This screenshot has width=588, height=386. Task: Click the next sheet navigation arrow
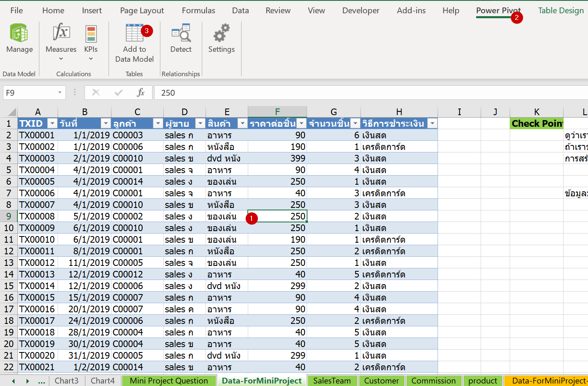pyautogui.click(x=27, y=380)
